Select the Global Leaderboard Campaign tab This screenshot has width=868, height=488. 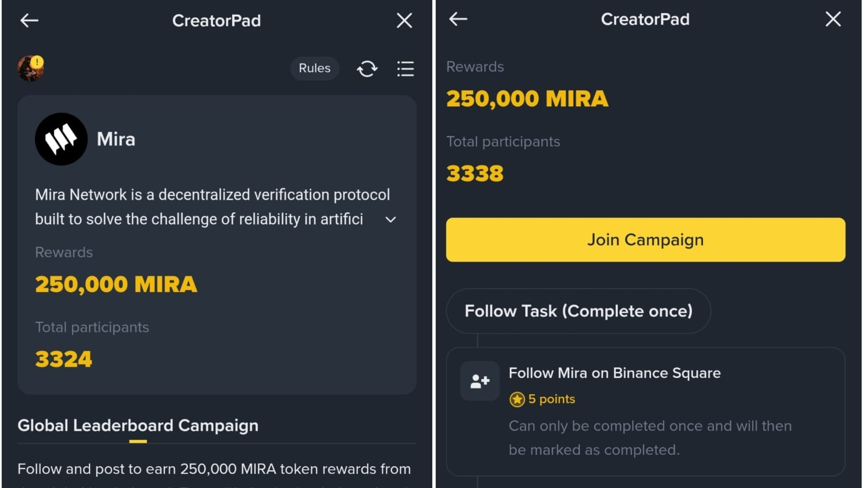click(138, 426)
